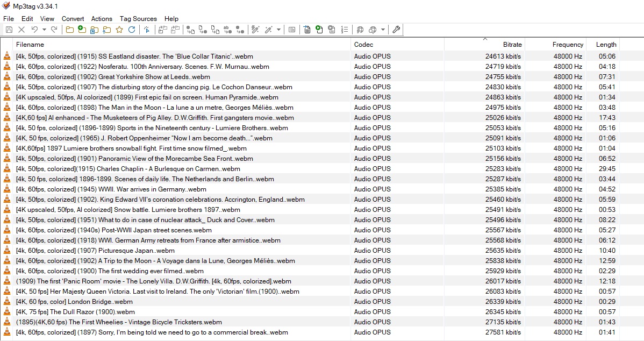The height and width of the screenshot is (341, 644).
Task: Click the Extended tags panel icon
Action: tap(291, 30)
